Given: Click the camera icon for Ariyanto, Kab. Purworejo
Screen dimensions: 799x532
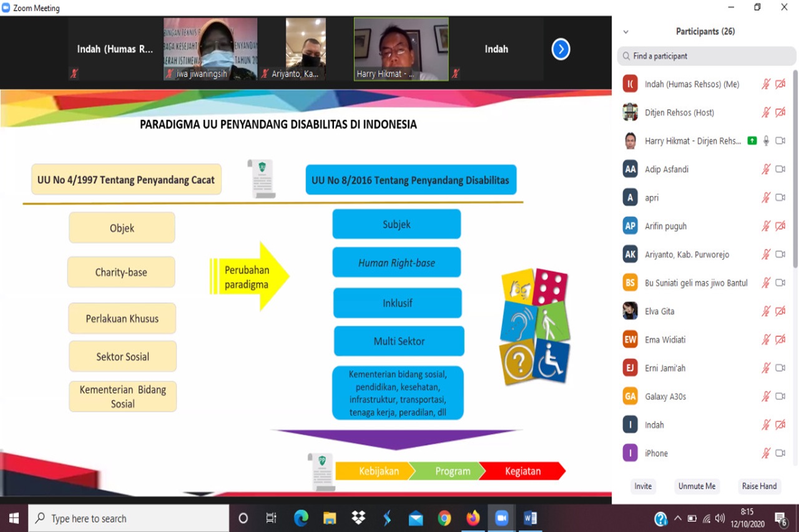Looking at the screenshot, I should (780, 254).
